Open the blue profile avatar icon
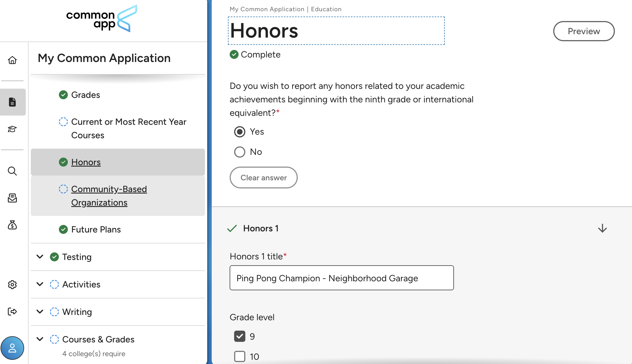This screenshot has height=364, width=632. [x=12, y=348]
